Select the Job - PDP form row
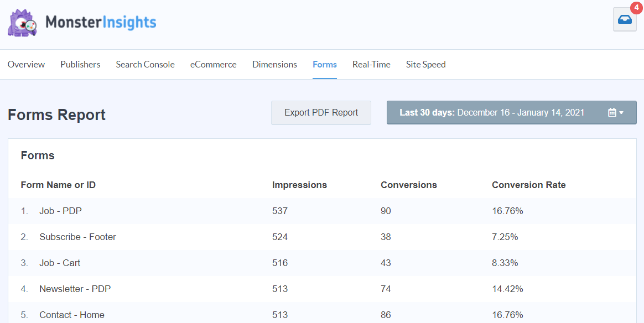 click(x=322, y=211)
